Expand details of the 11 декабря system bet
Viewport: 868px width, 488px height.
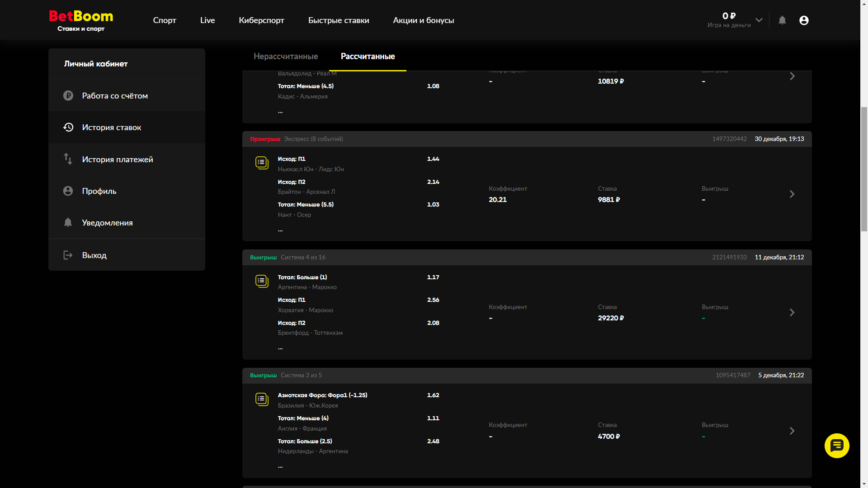(792, 313)
